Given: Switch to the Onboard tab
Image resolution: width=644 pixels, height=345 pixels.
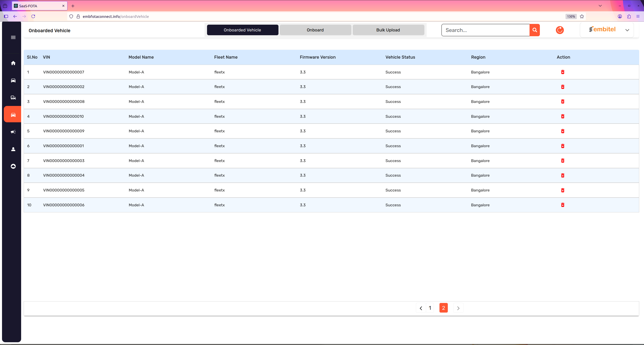Looking at the screenshot, I should (x=315, y=30).
